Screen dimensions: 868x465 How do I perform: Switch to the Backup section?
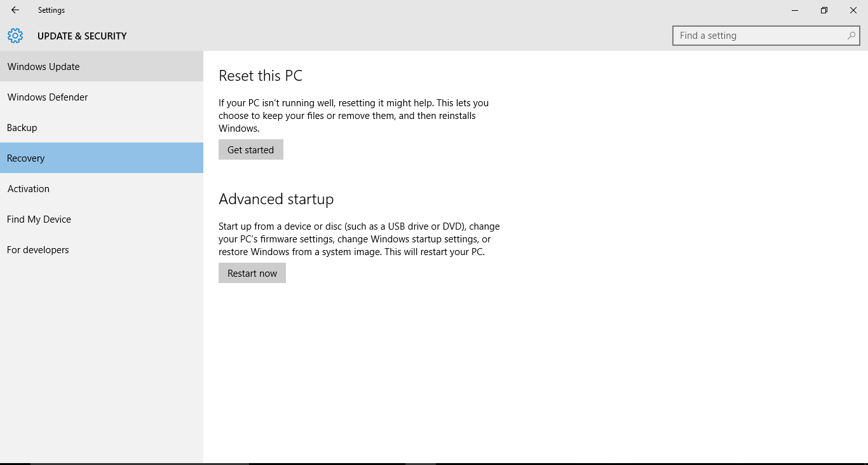pos(22,127)
